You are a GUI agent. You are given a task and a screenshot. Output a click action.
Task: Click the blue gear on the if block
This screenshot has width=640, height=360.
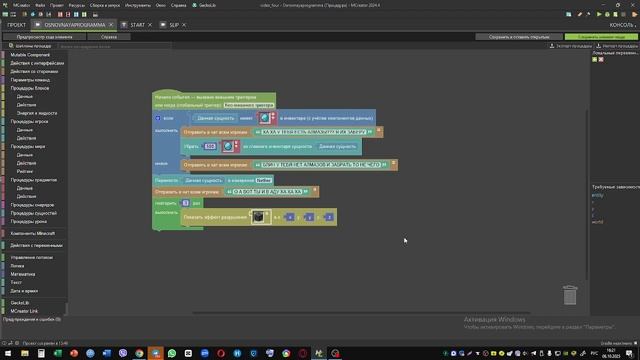(158, 118)
